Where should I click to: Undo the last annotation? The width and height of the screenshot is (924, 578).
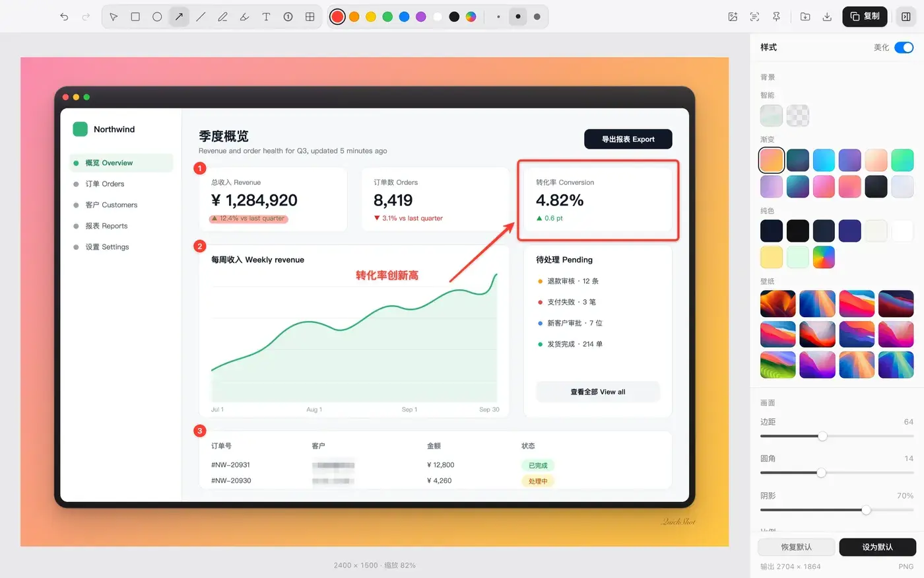pos(64,17)
